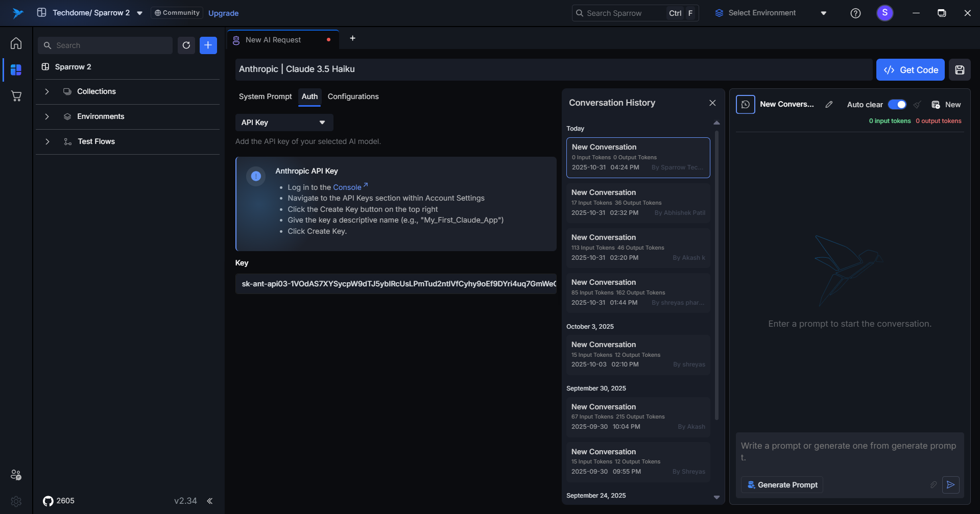Image resolution: width=980 pixels, height=514 pixels.
Task: Click the Get Code button
Action: pyautogui.click(x=910, y=70)
